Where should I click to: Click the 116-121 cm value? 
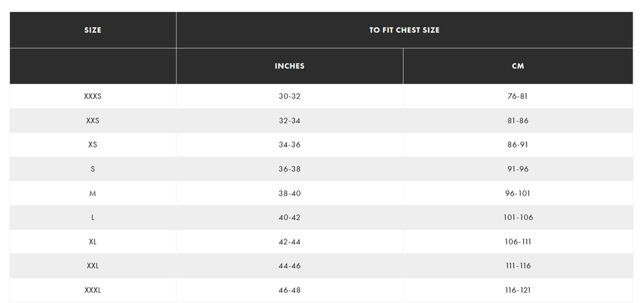tap(519, 290)
